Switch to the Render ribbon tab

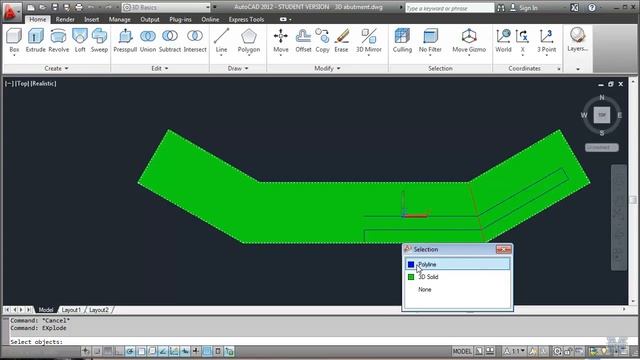(x=65, y=19)
